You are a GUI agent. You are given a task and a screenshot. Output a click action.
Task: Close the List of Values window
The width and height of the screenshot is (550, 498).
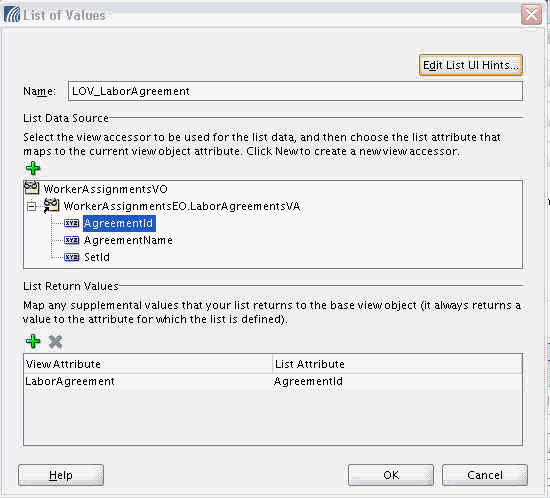531,15
